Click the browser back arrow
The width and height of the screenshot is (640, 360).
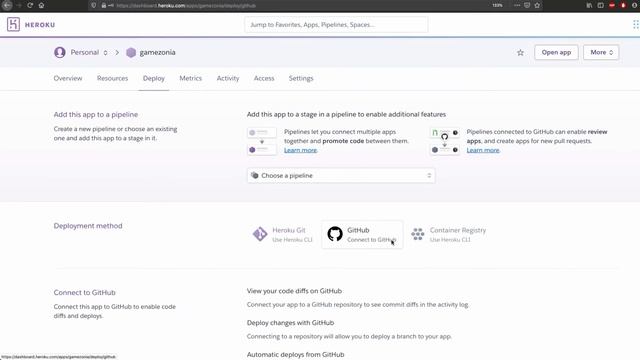pos(7,5)
